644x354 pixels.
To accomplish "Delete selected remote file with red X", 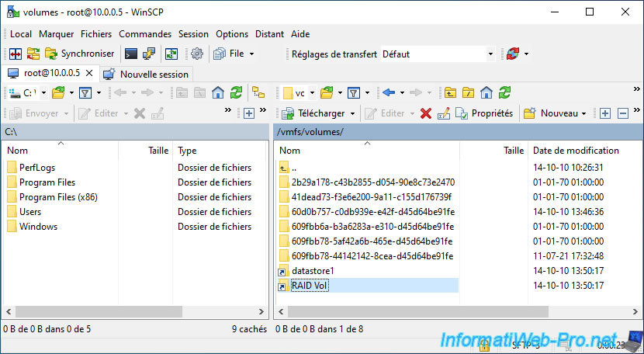I will pos(426,113).
